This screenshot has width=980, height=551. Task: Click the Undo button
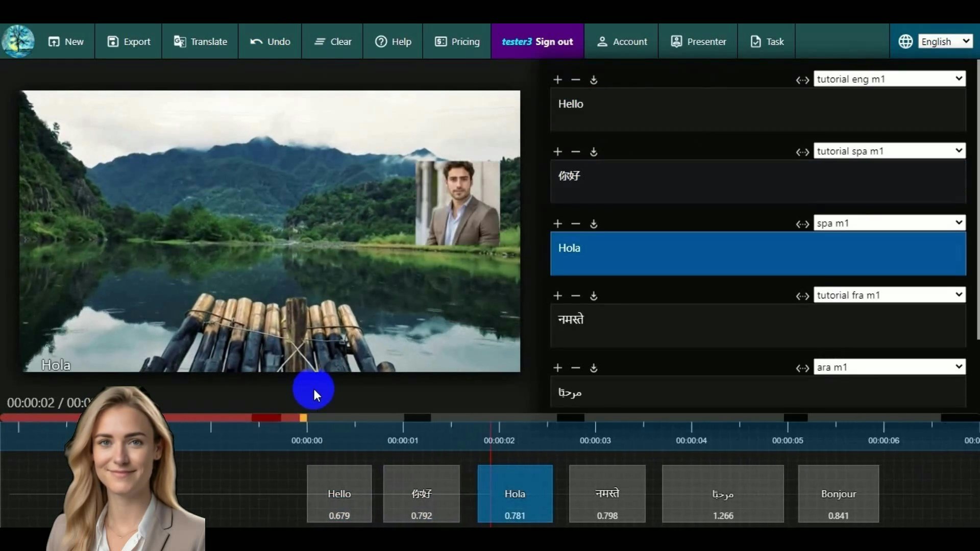pos(270,42)
